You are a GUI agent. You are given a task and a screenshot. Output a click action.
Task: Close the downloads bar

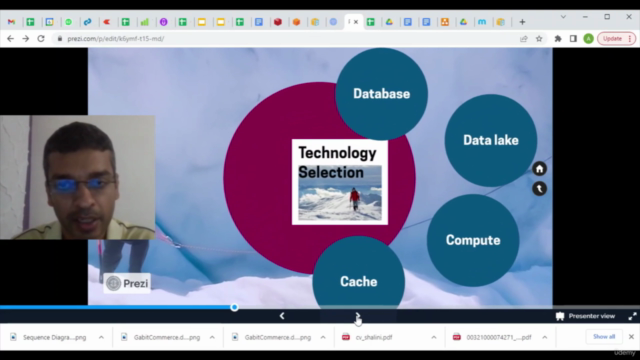(631, 337)
